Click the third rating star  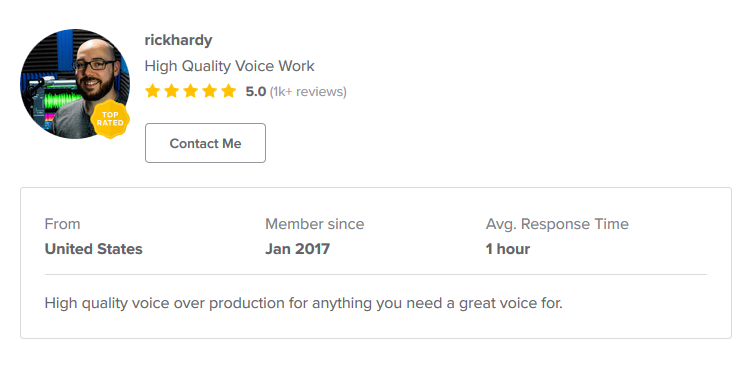click(191, 91)
